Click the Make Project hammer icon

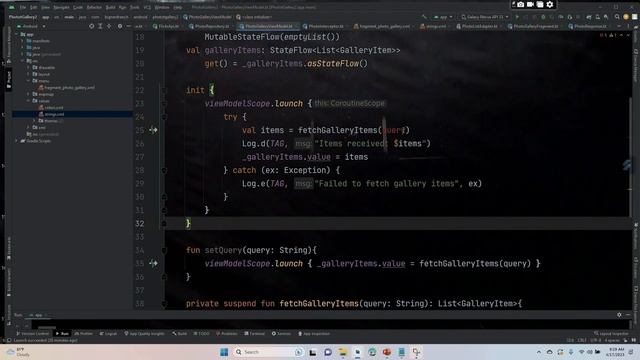[424, 17]
